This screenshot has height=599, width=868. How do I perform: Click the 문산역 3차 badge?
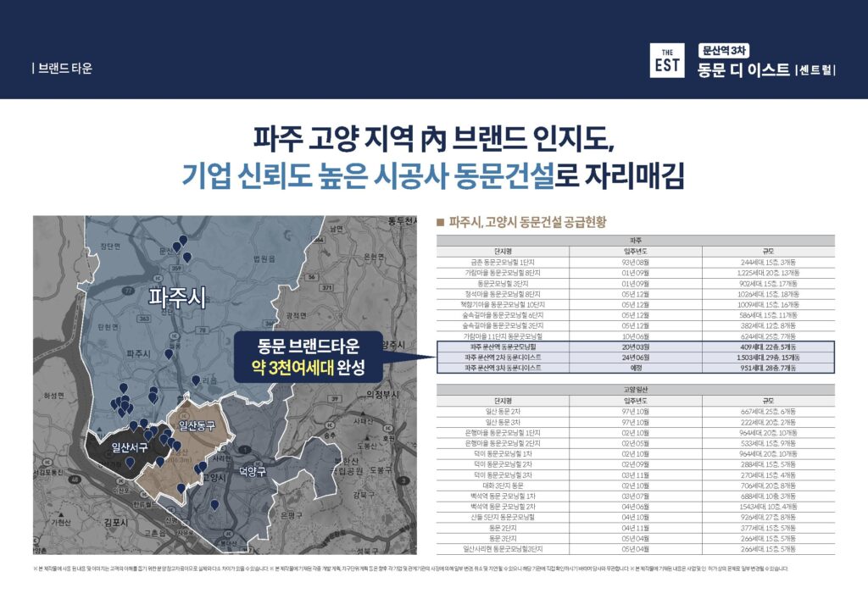click(724, 51)
